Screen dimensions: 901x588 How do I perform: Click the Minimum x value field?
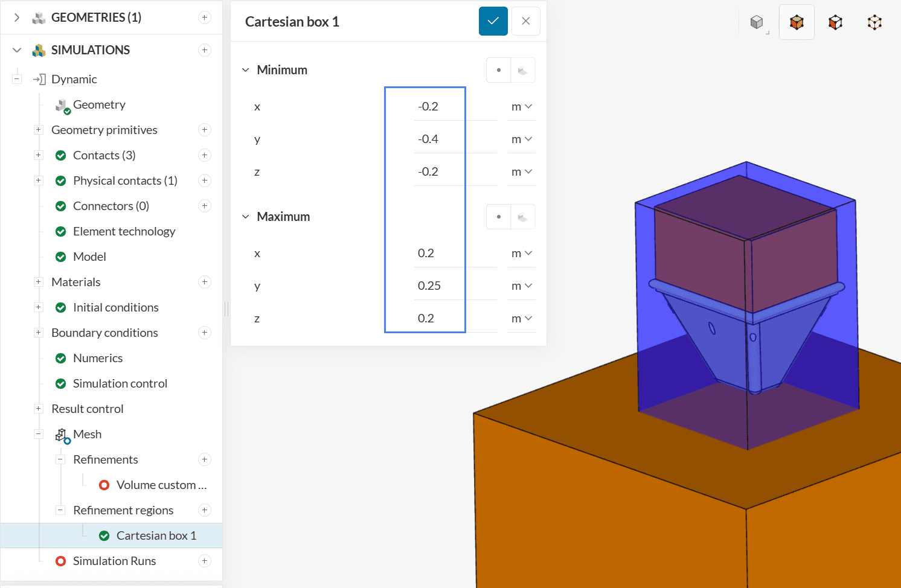click(x=454, y=106)
